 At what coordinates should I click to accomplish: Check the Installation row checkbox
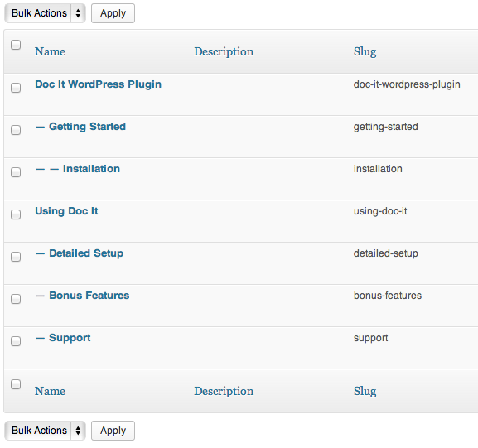point(16,172)
